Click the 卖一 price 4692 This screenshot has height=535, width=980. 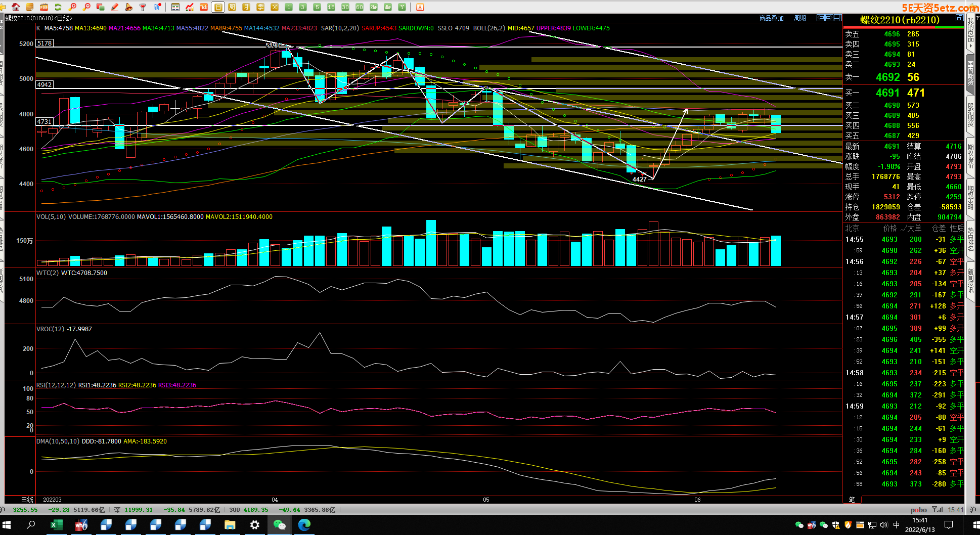click(888, 77)
